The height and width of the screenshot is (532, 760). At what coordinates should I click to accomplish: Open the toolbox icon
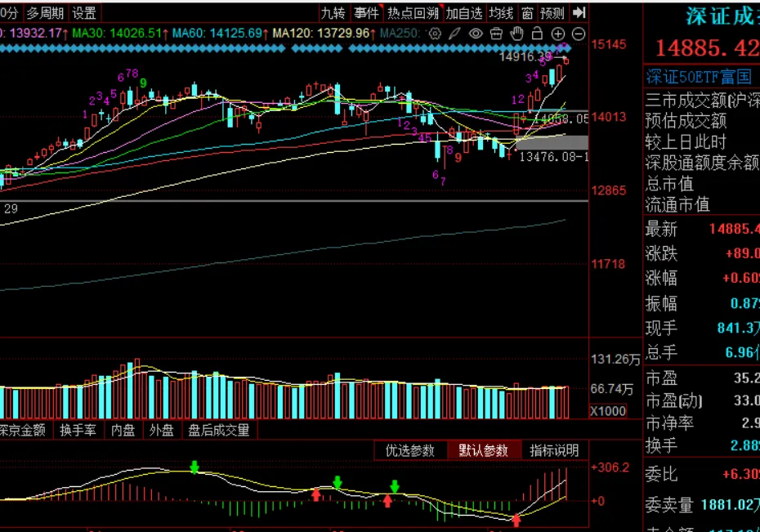[x=496, y=34]
